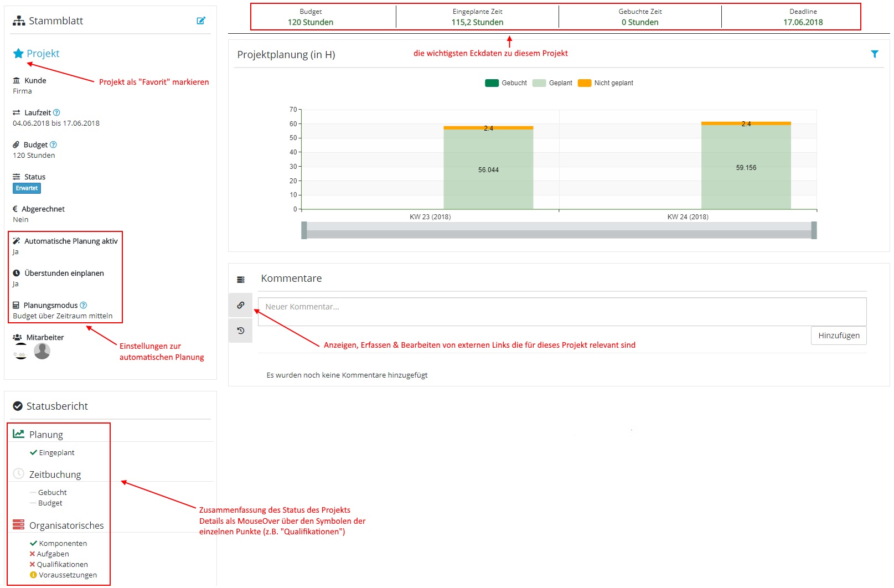The height and width of the screenshot is (588, 894).
Task: Select the Kommentare tab icon
Action: (x=241, y=280)
